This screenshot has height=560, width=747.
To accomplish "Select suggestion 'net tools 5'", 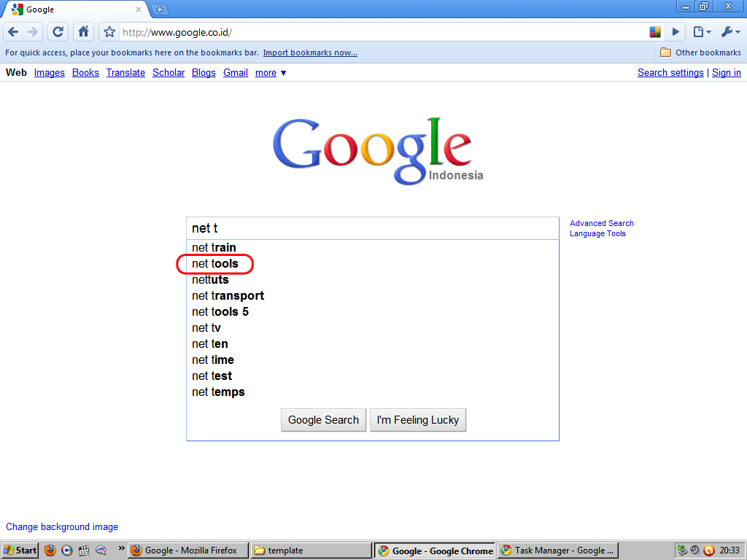I will [x=373, y=312].
